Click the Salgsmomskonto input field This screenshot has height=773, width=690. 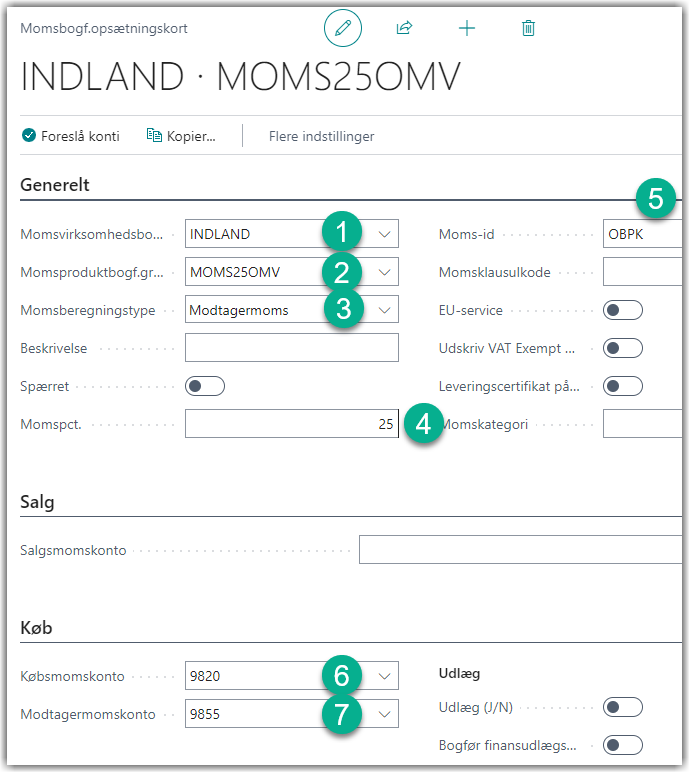coord(520,550)
